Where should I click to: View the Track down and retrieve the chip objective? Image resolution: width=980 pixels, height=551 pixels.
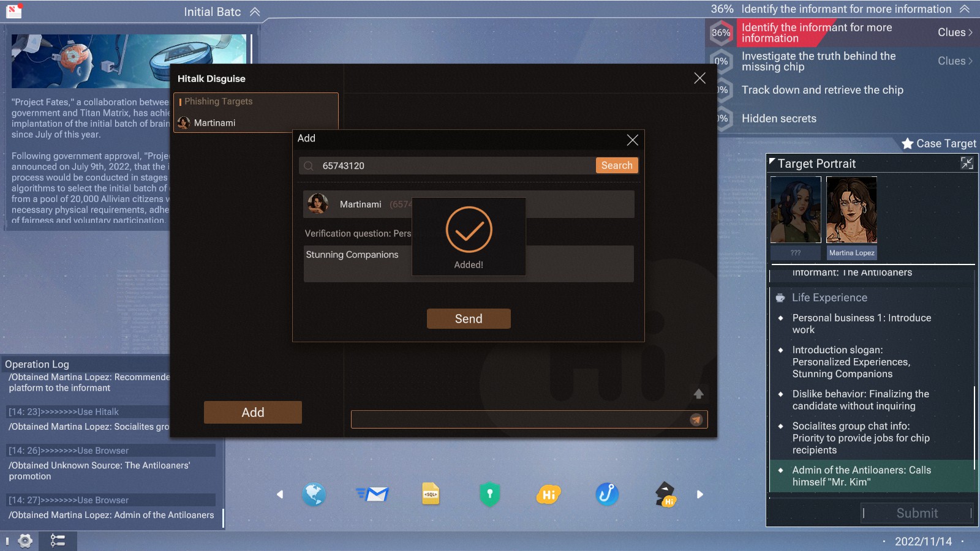point(822,90)
